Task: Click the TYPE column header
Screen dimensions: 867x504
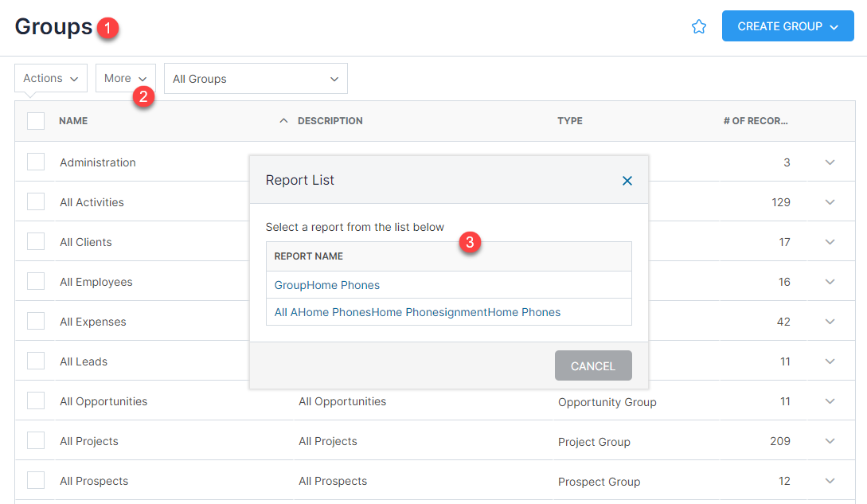Action: point(569,120)
